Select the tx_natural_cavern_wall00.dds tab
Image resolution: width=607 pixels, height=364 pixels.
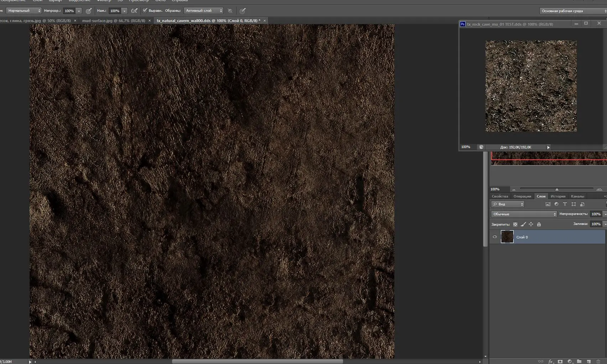click(208, 21)
